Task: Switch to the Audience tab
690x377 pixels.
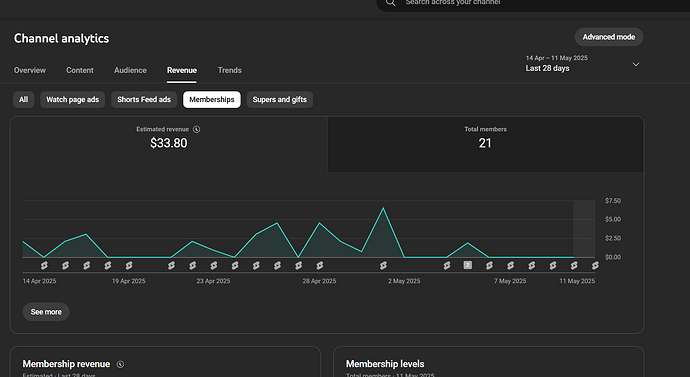Action: pos(130,70)
